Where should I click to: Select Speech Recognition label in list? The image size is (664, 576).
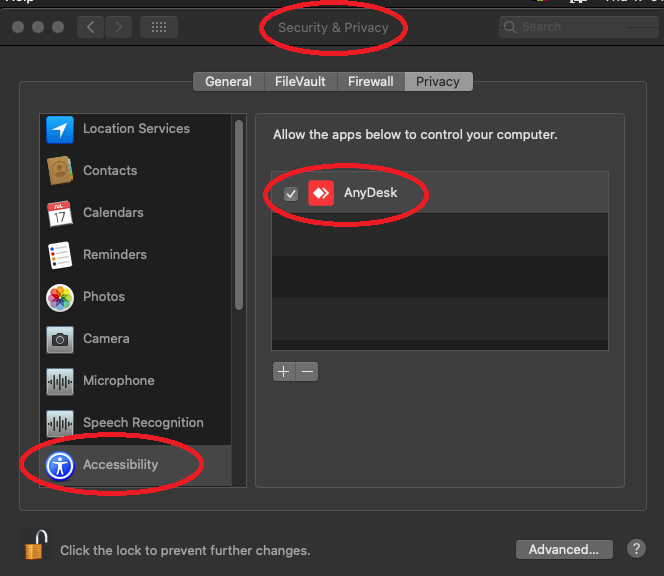click(143, 422)
